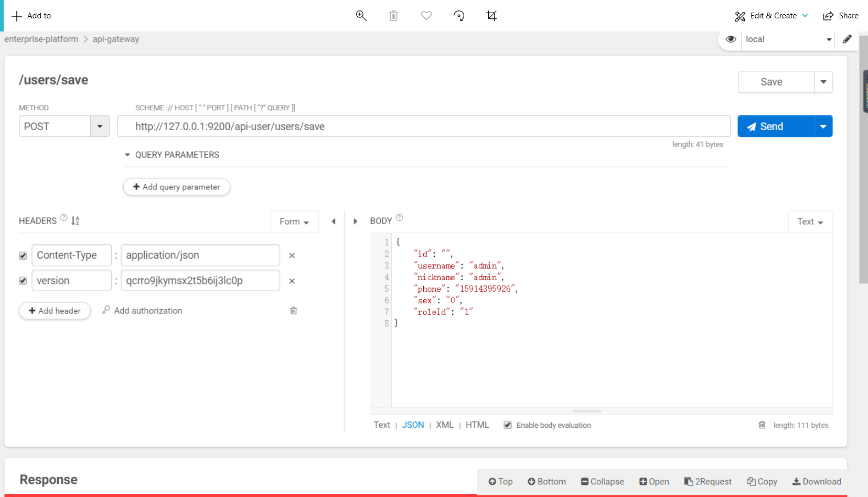
Task: Click the body editor resize handle
Action: click(x=587, y=411)
